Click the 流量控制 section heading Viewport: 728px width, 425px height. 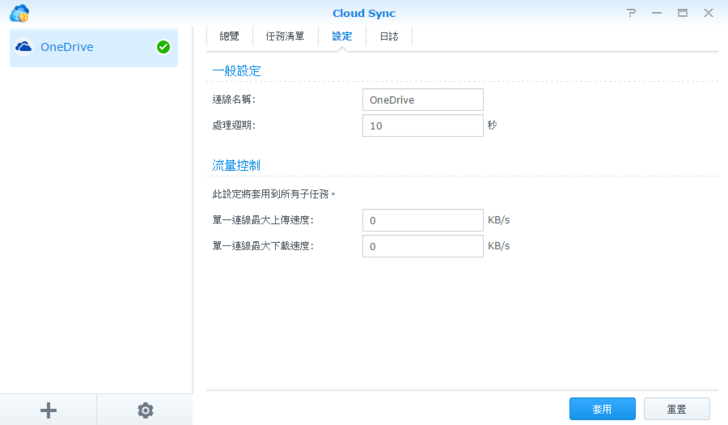click(x=236, y=165)
